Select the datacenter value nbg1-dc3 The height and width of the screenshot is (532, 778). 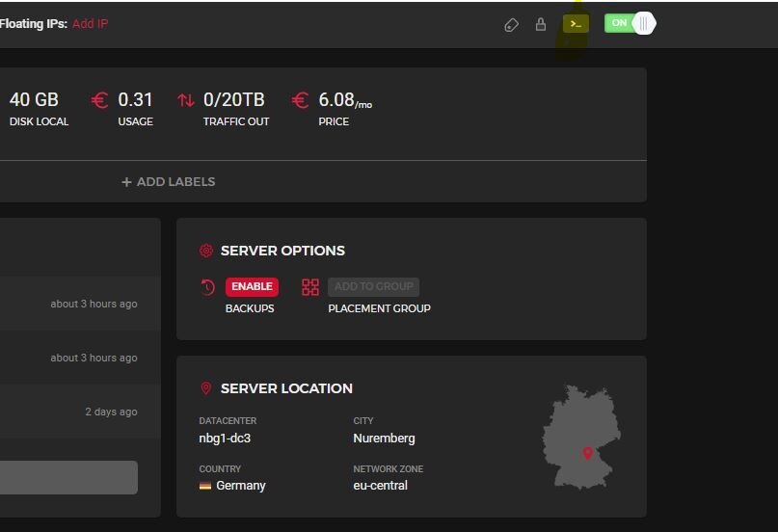coord(225,439)
